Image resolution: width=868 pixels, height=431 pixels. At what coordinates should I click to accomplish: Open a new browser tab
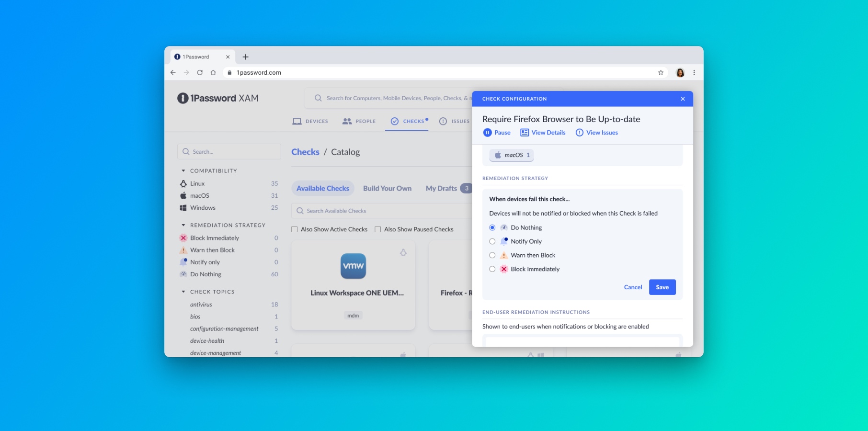tap(246, 57)
